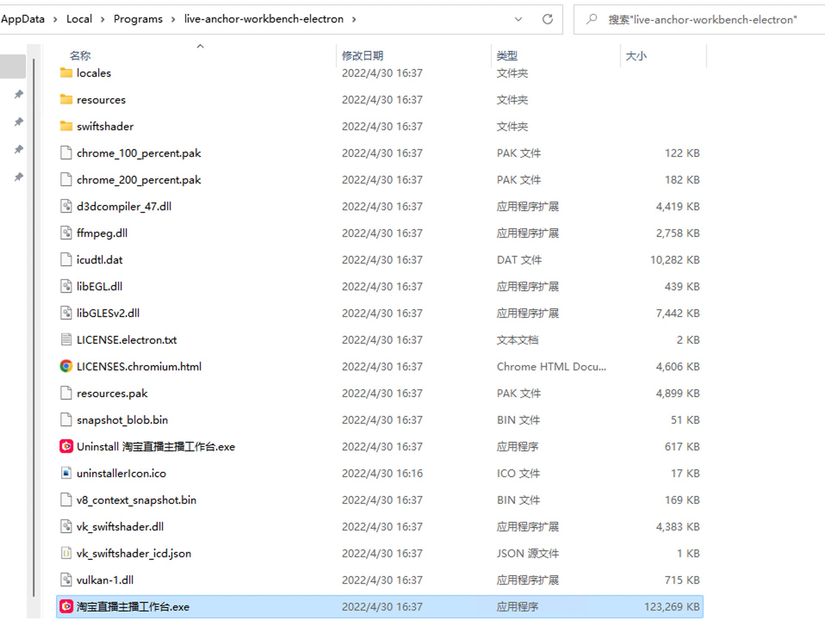The width and height of the screenshot is (825, 621).
Task: Click live-anchor-workbench-electron breadcrumb
Action: [264, 19]
